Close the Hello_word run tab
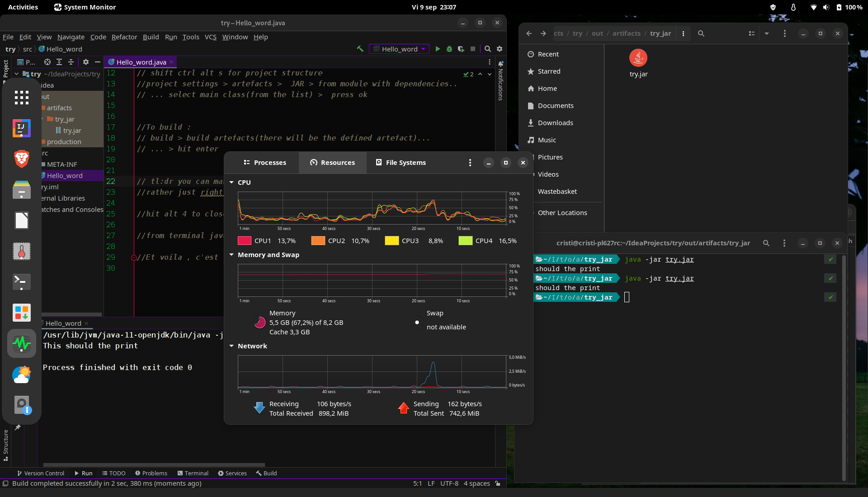Viewport: 868px width, 497px height. 86,324
